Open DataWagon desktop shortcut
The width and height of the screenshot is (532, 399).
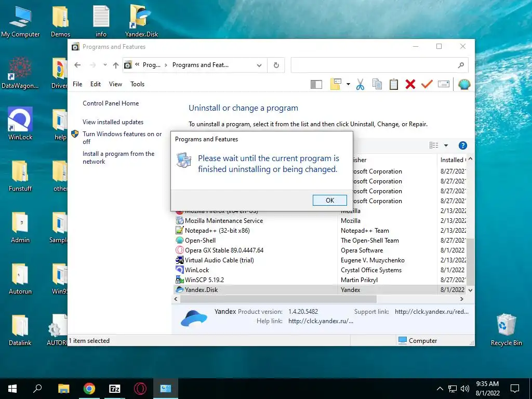[20, 73]
